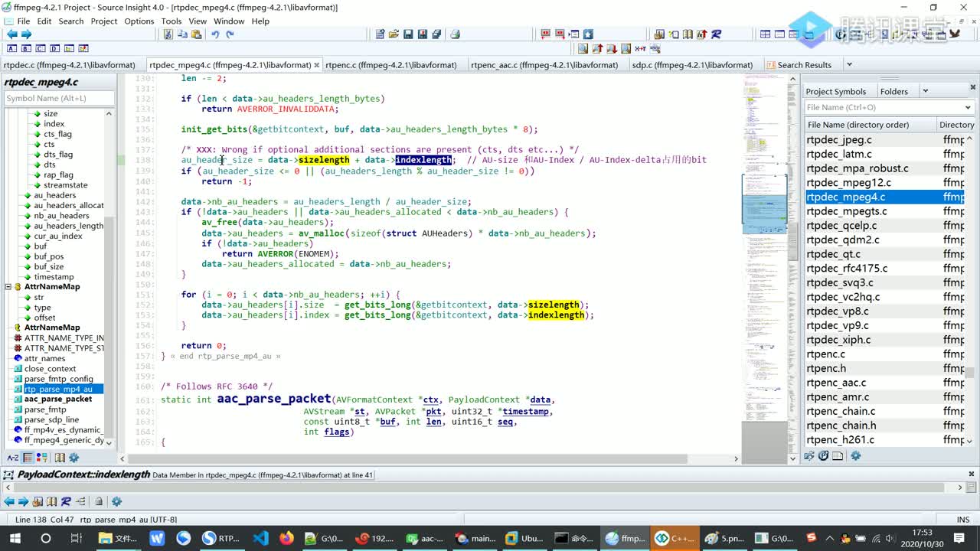This screenshot has height=551, width=980.
Task: Click the Cut scissors icon
Action: click(x=168, y=34)
